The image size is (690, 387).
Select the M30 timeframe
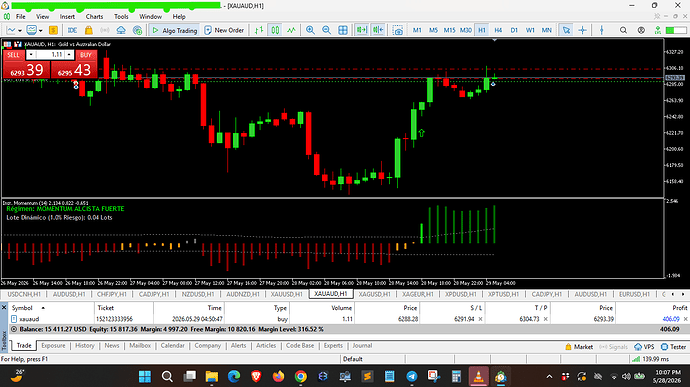coord(466,30)
